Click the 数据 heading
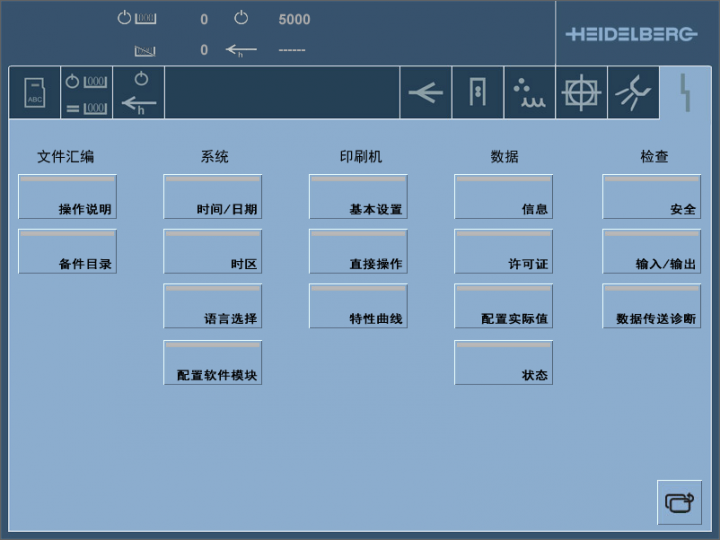 (x=505, y=157)
